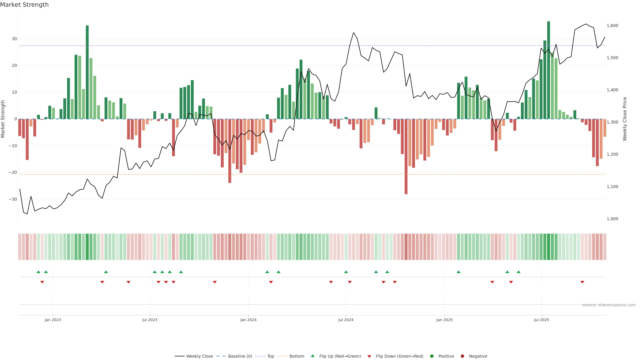Screen dimensions: 644x362
Task: Click the Jan 2024 x-axis label
Action: pyautogui.click(x=248, y=320)
